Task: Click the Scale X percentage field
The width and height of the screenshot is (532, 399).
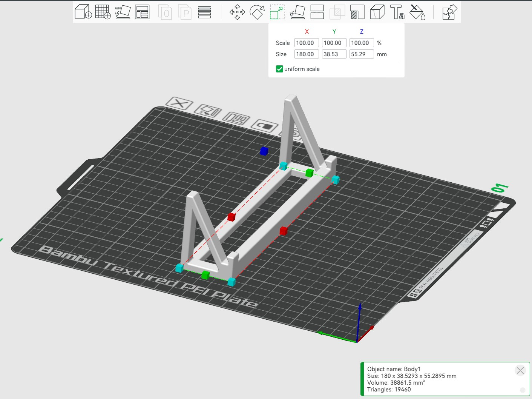Action: pos(307,43)
